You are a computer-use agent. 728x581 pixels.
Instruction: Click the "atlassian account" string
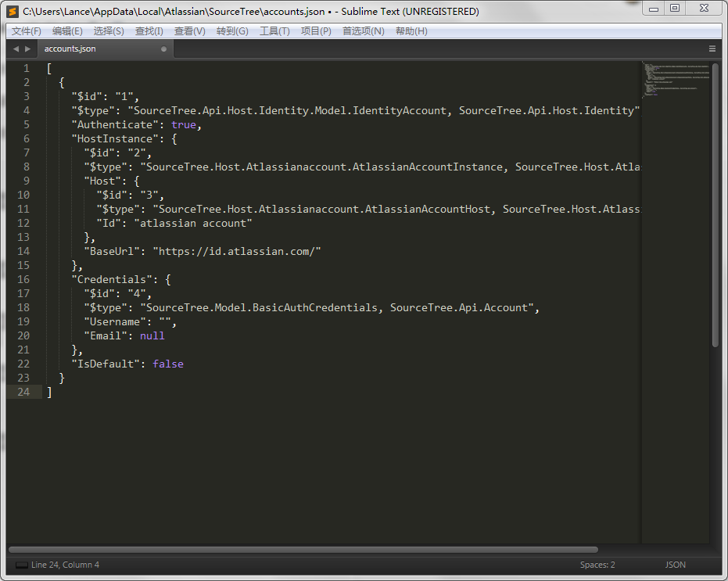193,223
